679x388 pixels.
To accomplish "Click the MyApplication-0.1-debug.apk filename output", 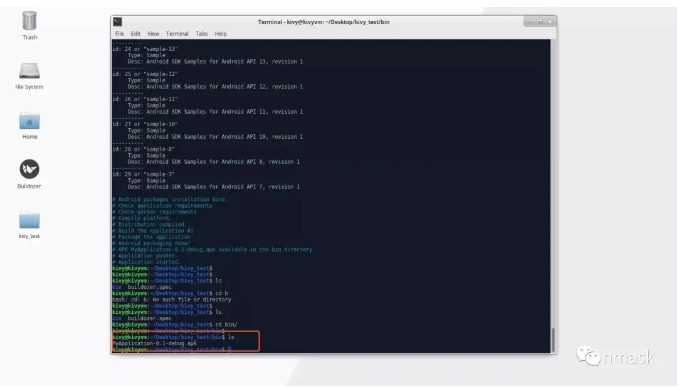I will click(155, 343).
